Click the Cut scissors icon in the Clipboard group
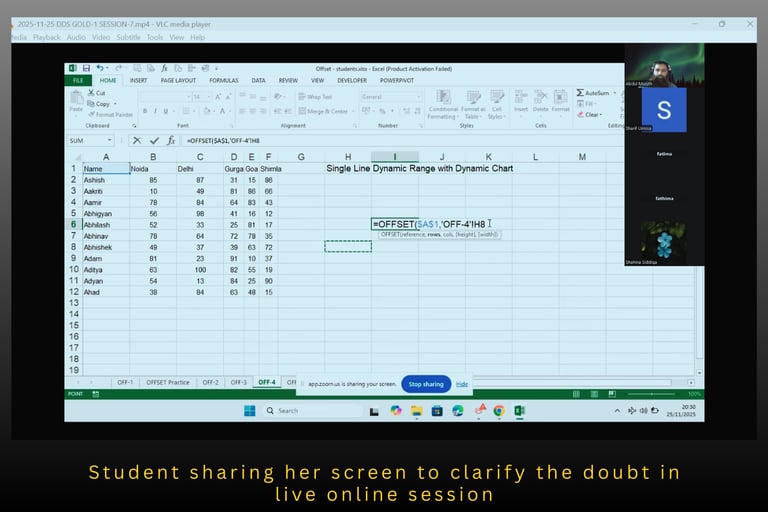This screenshot has width=768, height=512. [x=91, y=92]
